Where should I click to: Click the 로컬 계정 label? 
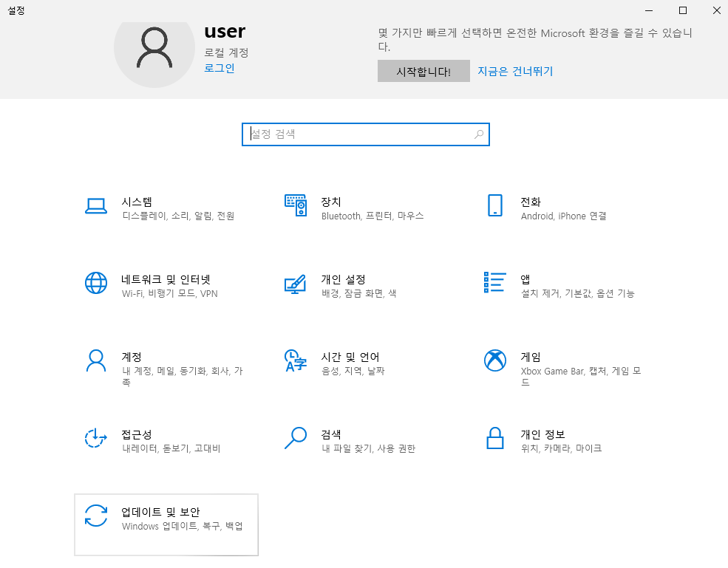pyautogui.click(x=227, y=52)
